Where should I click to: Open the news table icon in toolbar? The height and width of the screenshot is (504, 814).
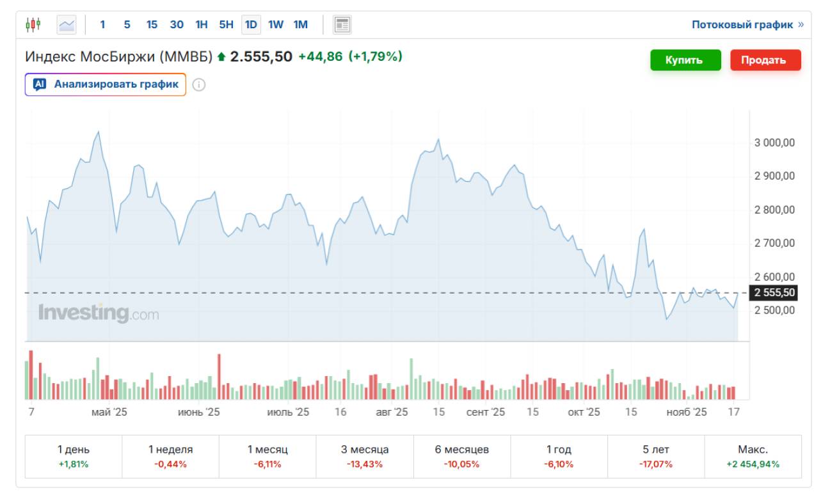point(342,25)
